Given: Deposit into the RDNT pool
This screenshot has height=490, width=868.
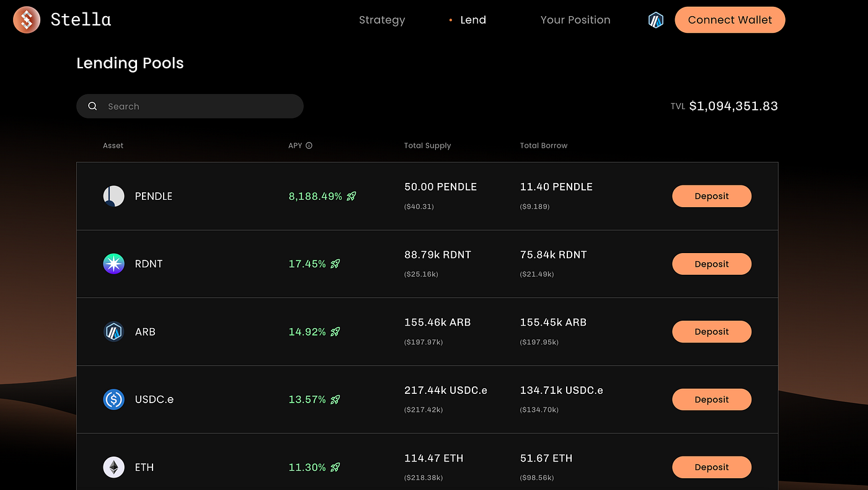Looking at the screenshot, I should (712, 264).
